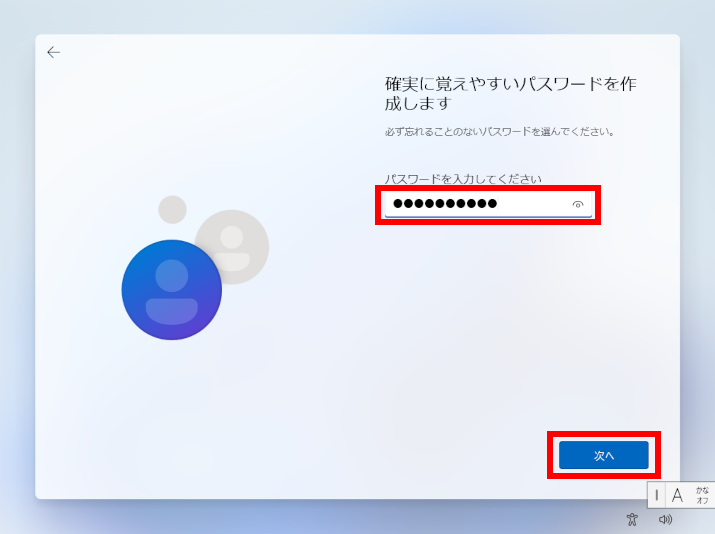Click the 次へ button
The image size is (715, 534).
point(604,455)
